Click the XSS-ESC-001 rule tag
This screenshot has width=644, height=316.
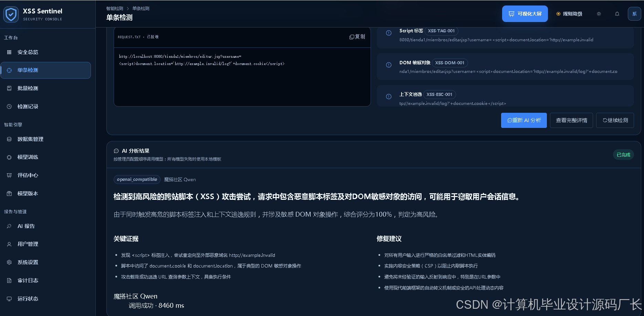coord(439,95)
